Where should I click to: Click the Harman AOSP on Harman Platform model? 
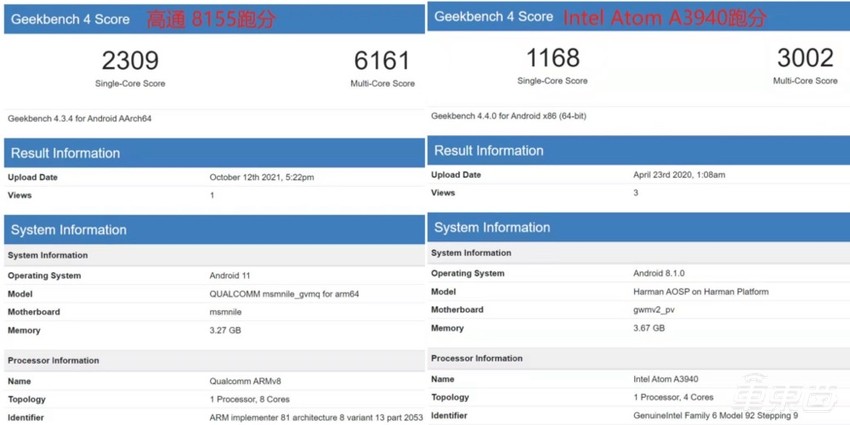tap(700, 291)
